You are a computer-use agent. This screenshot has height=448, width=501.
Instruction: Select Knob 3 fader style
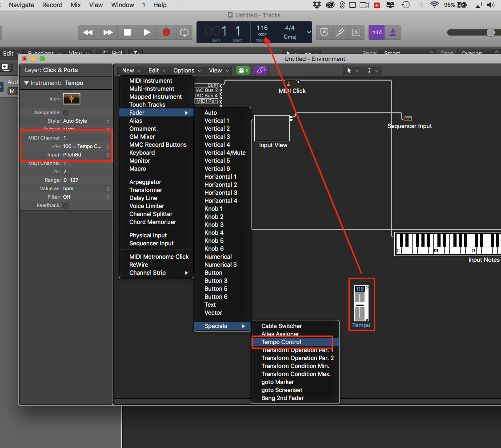pyautogui.click(x=222, y=224)
